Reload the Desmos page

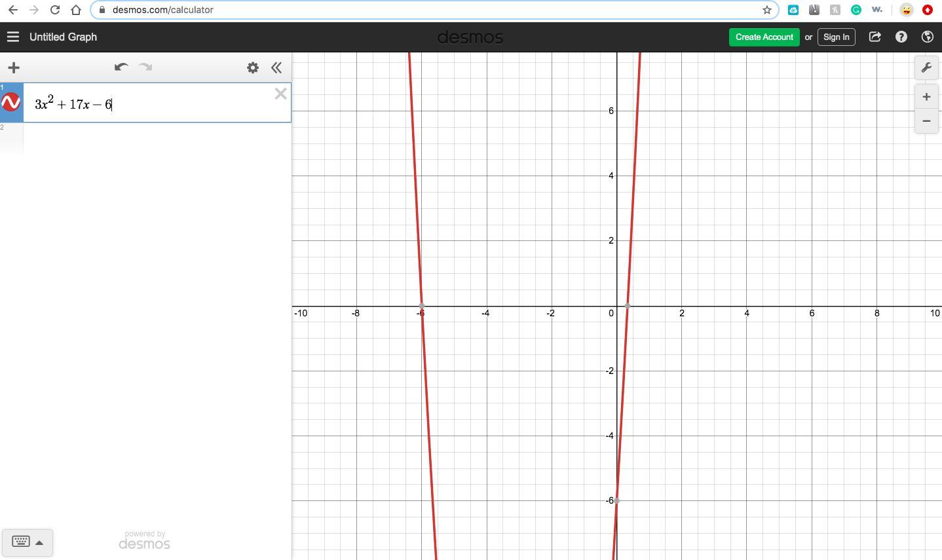pos(55,10)
